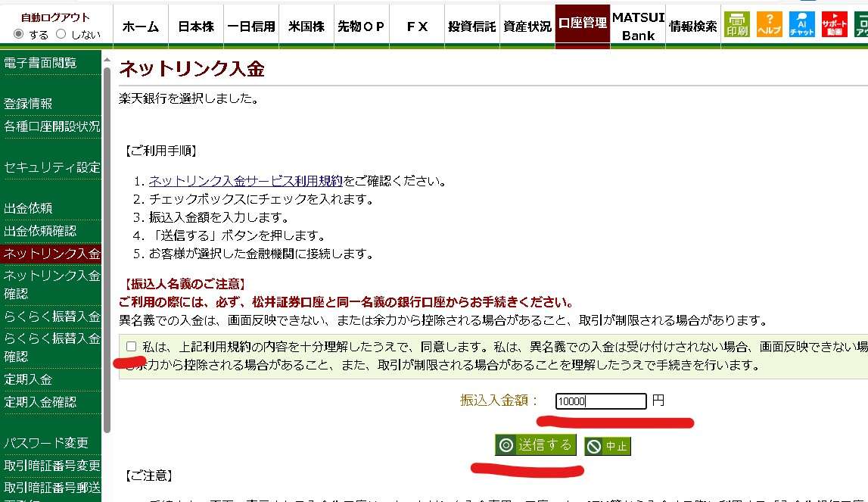Viewport: 868px width, 502px height.
Task: Open the orange ヘルプ help icon
Action: (769, 24)
